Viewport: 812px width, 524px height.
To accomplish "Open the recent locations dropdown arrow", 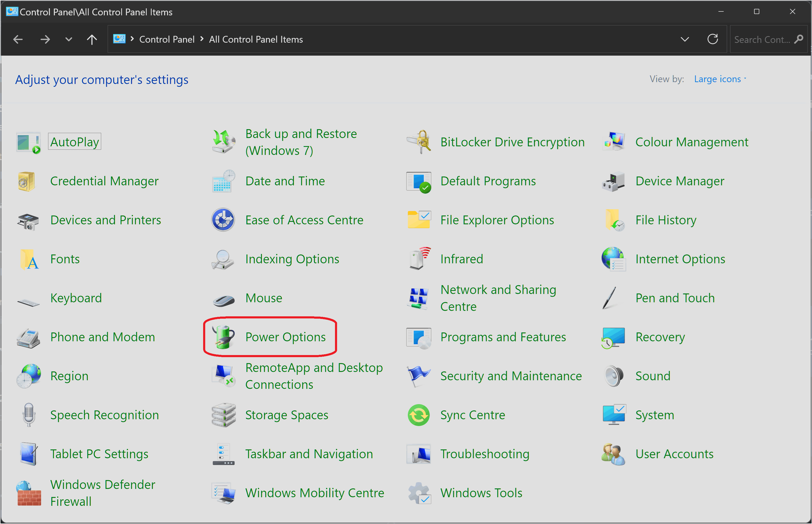I will (68, 40).
